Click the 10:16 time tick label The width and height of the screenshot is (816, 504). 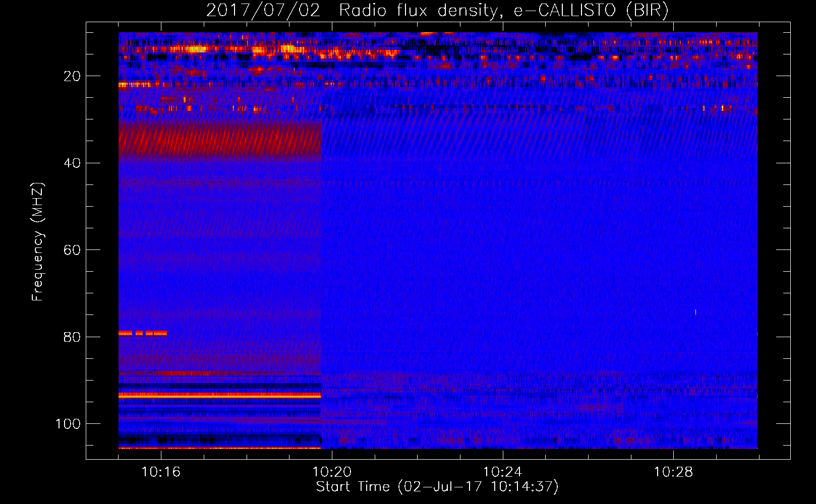161,472
